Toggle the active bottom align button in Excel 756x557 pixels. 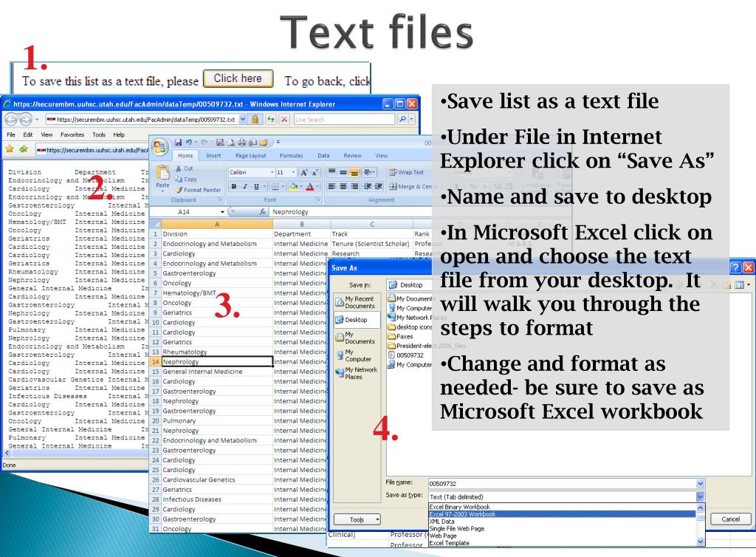354,172
